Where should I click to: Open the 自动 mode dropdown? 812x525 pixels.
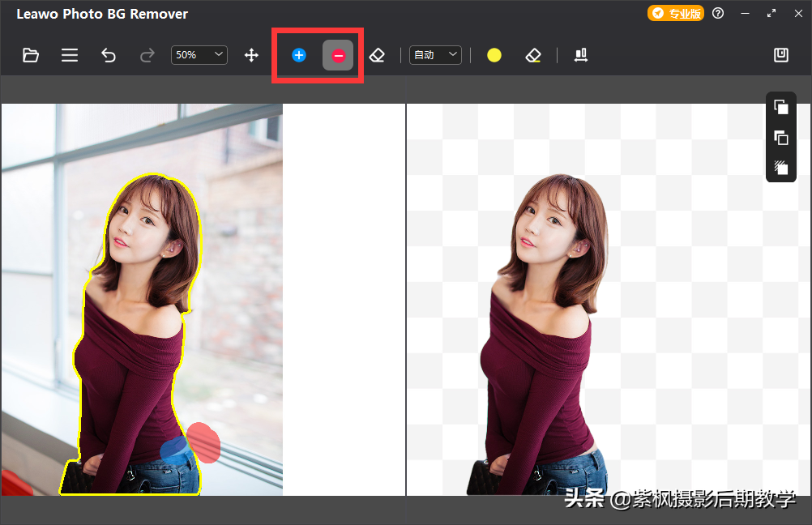(435, 55)
